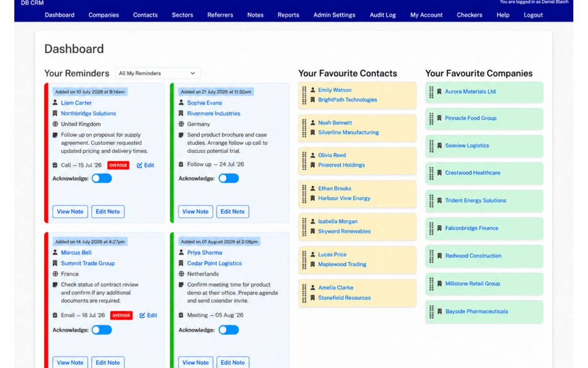Image resolution: width=588 pixels, height=368 pixels.
Task: Click the building icon beside Aurora Materials Ltd
Action: [x=440, y=92]
